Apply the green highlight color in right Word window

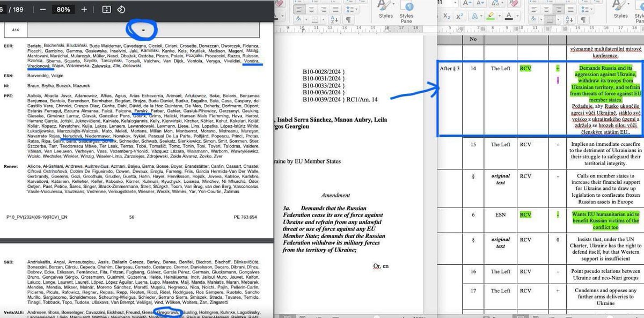click(x=490, y=16)
